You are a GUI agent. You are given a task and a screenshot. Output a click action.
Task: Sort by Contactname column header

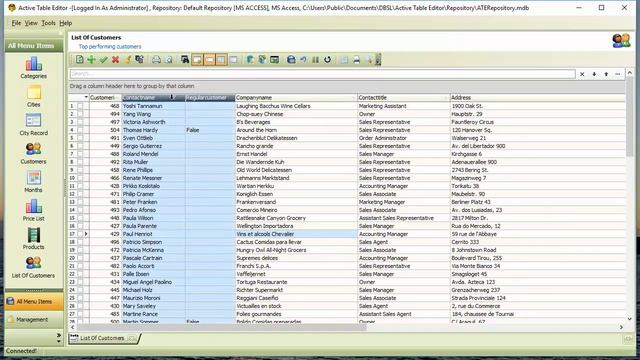point(153,98)
